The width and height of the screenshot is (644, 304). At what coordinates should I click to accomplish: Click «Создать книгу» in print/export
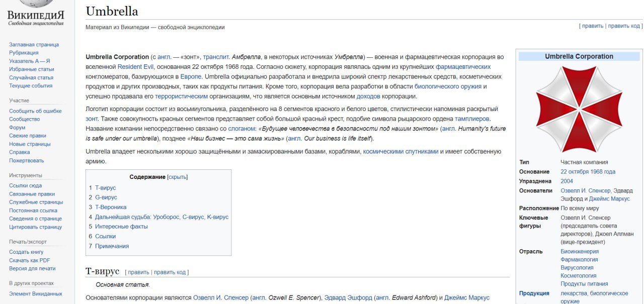pos(26,252)
